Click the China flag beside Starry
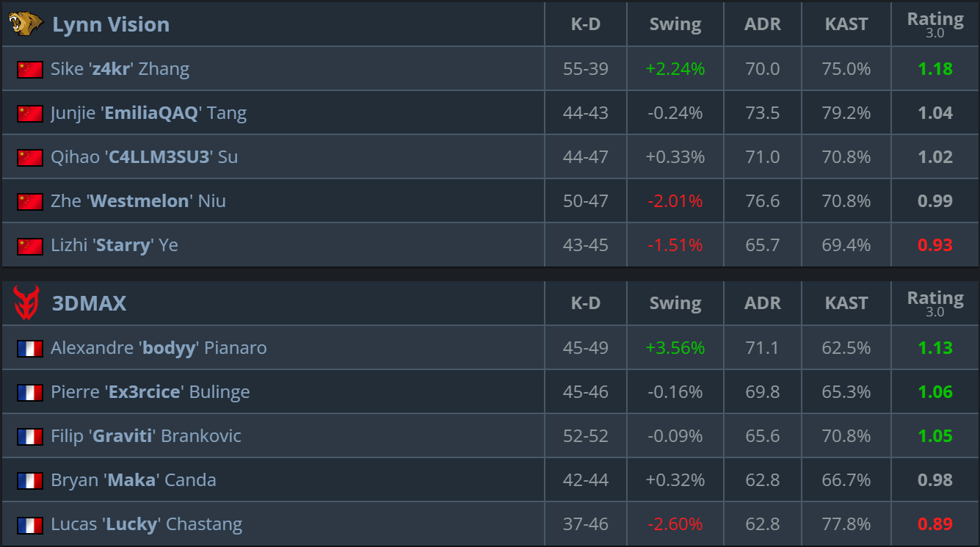 [30, 245]
